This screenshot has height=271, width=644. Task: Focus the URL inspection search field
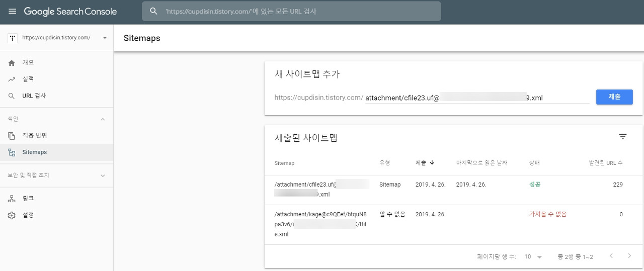(x=291, y=11)
